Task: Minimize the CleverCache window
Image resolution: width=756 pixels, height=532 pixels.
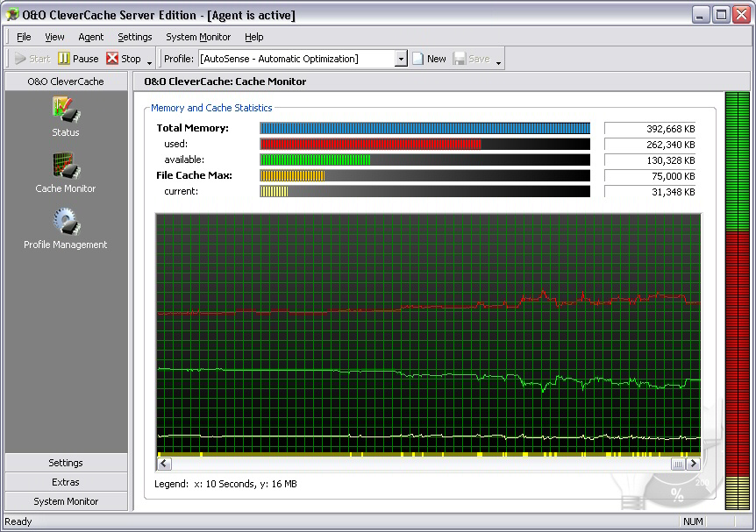Action: coord(701,15)
